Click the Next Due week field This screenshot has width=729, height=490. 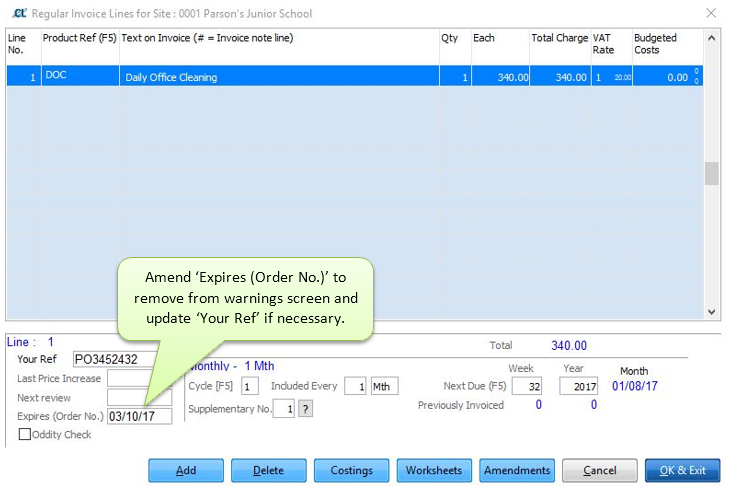pyautogui.click(x=525, y=386)
